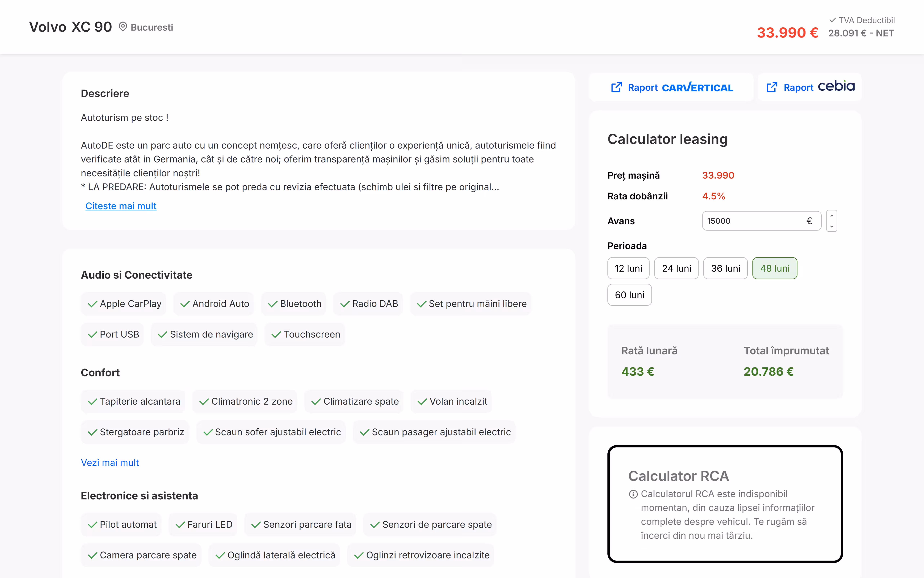This screenshot has height=578, width=924.
Task: Click the Scaun pasager ajustabil electric chip
Action: coord(435,432)
